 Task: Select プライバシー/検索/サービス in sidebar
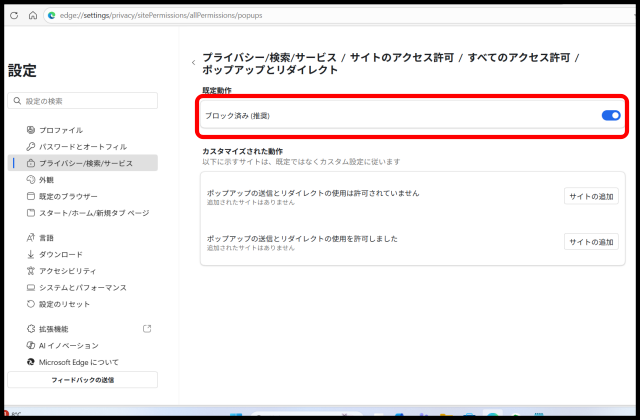coord(82,163)
